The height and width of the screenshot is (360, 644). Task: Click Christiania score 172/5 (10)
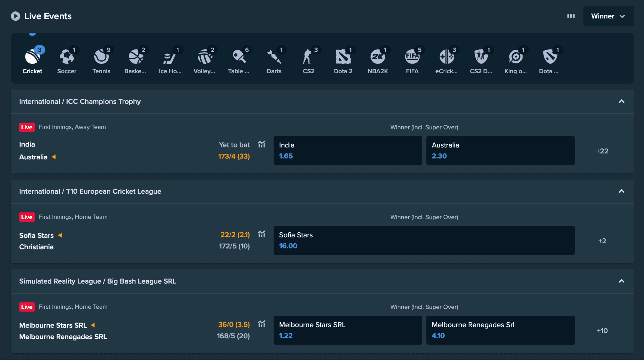235,246
